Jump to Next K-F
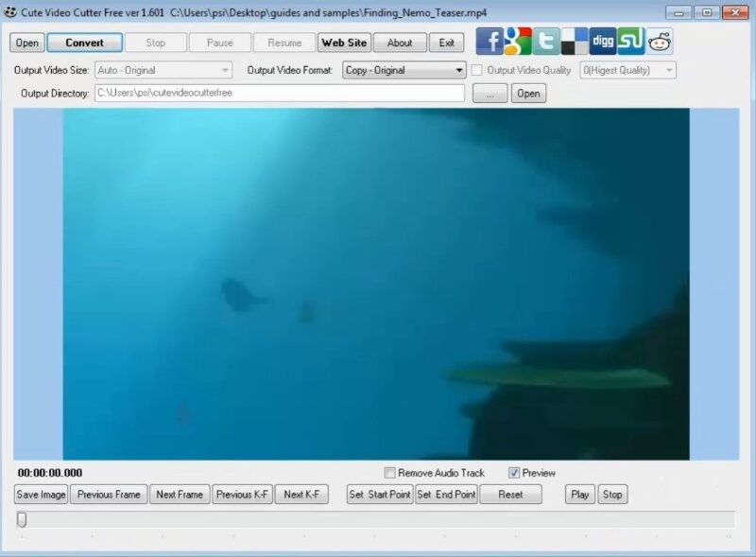Viewport: 756px width, 557px height. 301,495
